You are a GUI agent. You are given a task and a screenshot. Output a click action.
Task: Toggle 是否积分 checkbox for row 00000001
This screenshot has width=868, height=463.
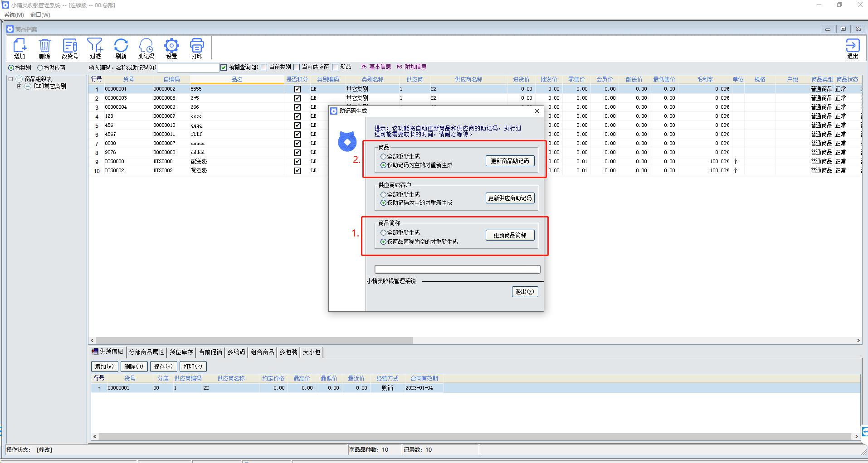point(297,89)
